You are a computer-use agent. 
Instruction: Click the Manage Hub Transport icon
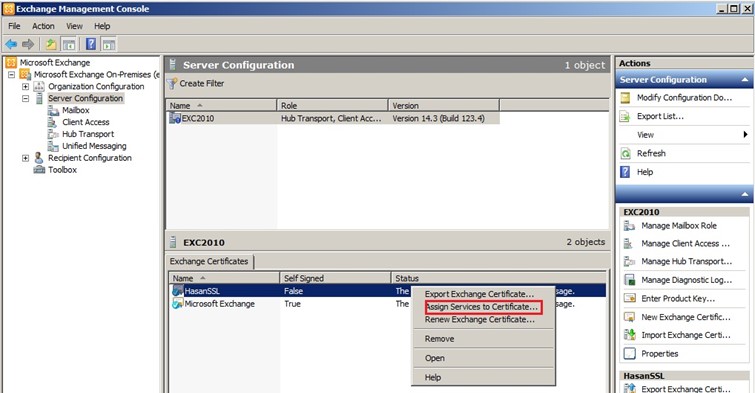click(629, 262)
